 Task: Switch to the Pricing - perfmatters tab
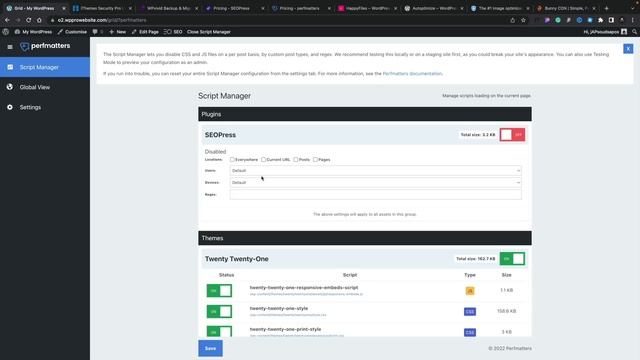tap(300, 8)
